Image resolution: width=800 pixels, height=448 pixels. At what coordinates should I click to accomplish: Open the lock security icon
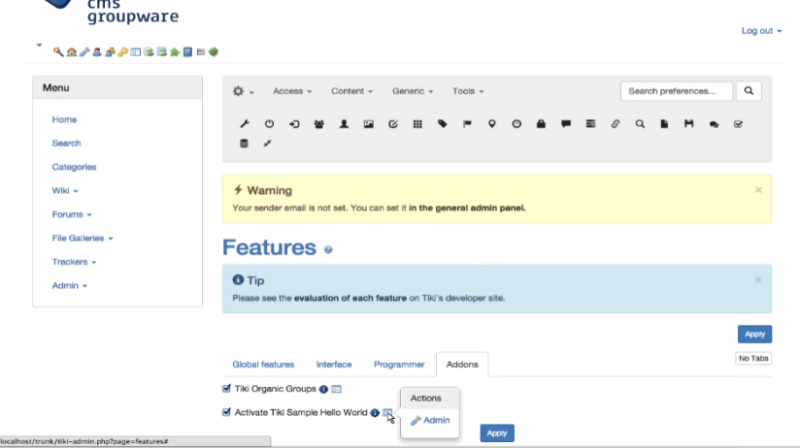pos(541,123)
